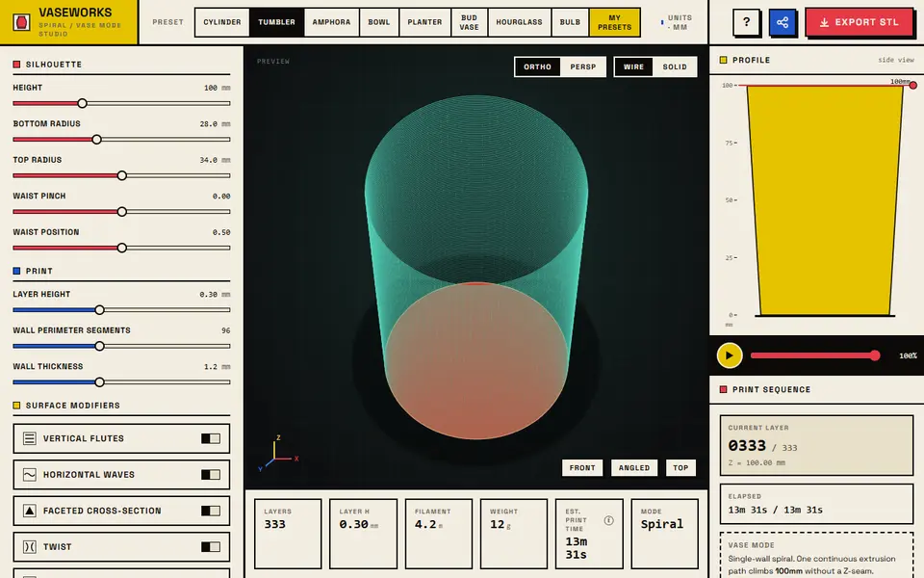
Task: Click the blue Print section marker
Action: 16,271
